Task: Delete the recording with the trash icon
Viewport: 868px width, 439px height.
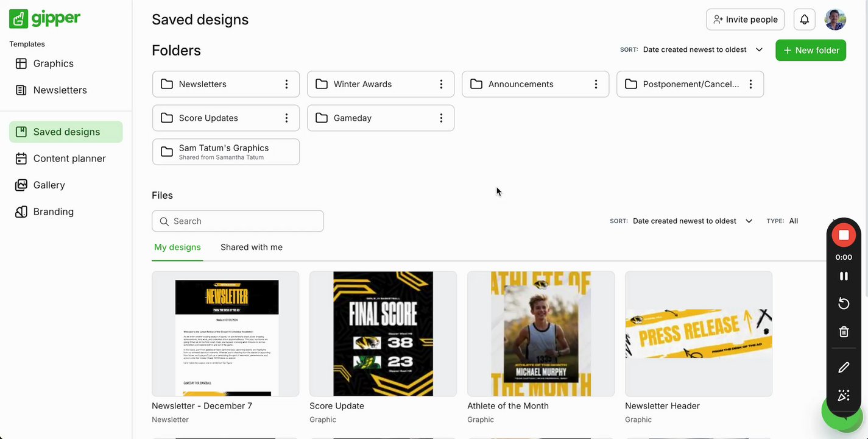Action: (x=844, y=332)
